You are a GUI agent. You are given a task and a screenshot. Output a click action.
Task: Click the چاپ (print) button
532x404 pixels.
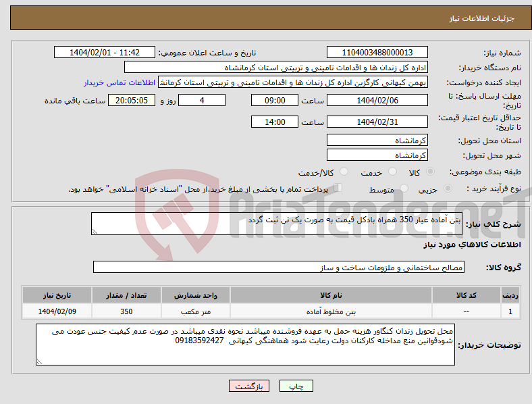coord(296,386)
